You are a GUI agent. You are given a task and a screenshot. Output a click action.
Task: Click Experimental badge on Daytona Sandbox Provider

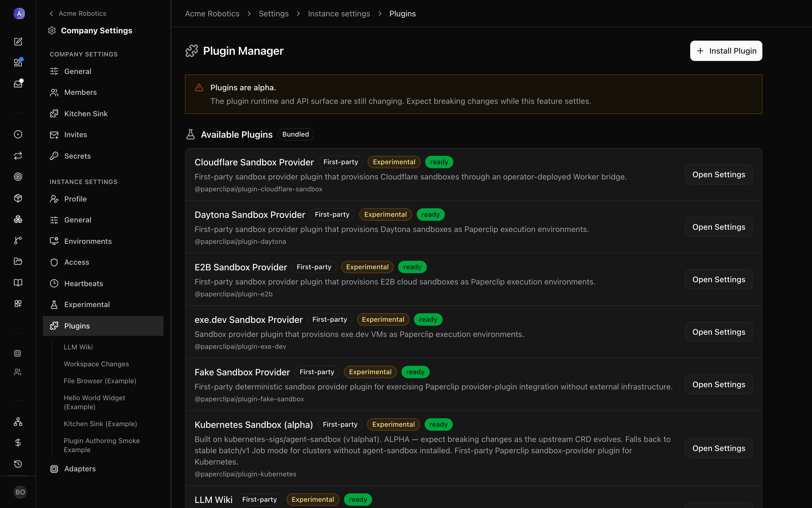point(385,214)
